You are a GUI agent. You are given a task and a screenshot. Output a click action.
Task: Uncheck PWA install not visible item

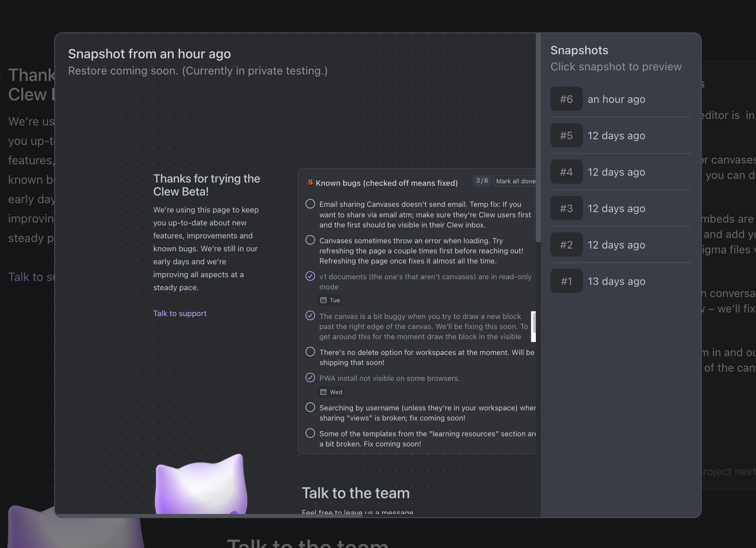(x=310, y=378)
